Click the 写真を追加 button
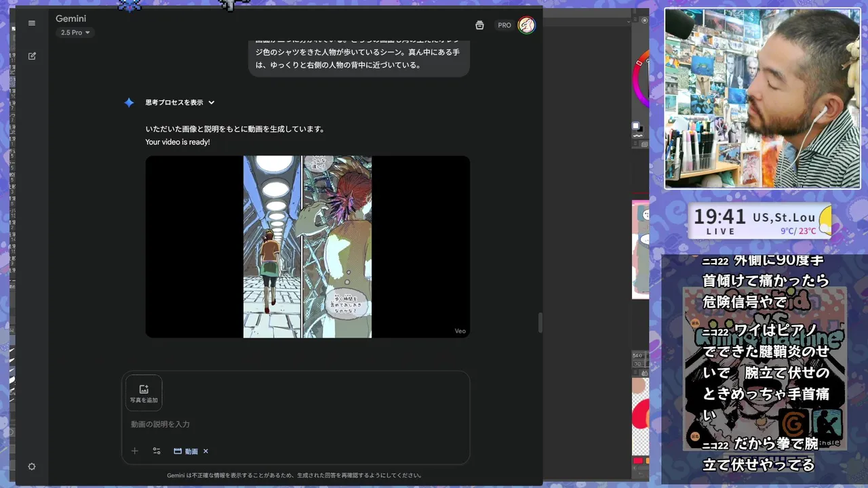Image resolution: width=868 pixels, height=488 pixels. point(144,393)
